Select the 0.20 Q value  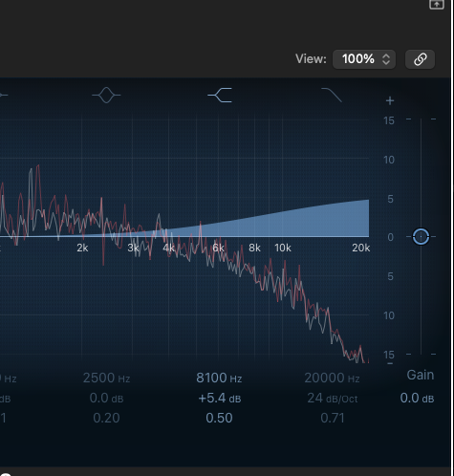pyautogui.click(x=106, y=418)
